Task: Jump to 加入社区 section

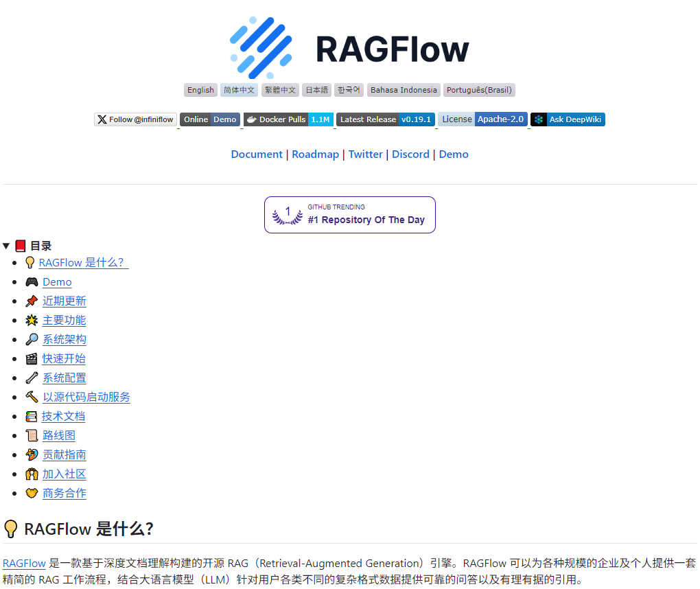Action: click(x=65, y=474)
